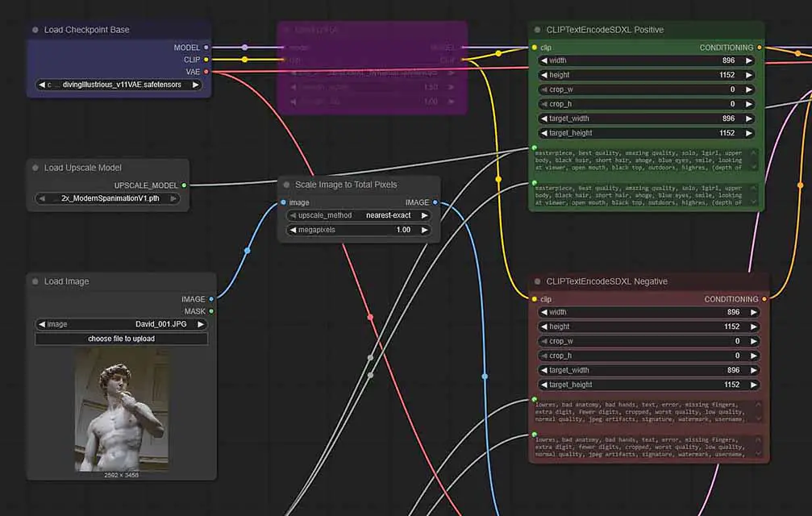Click the David statue image preview
This screenshot has height=516, width=812.
pyautogui.click(x=122, y=409)
